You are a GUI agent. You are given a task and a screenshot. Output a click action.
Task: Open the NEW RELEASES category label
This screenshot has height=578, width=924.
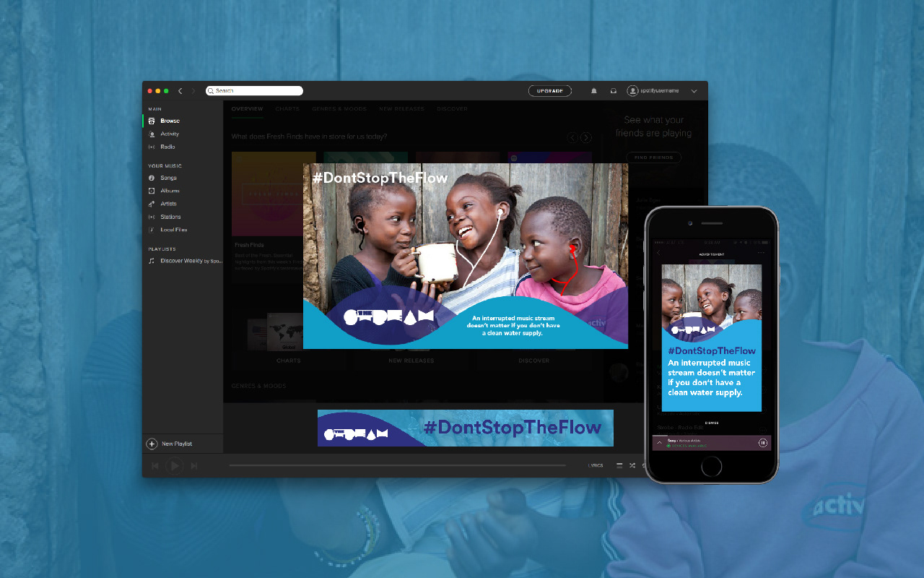pyautogui.click(x=411, y=361)
